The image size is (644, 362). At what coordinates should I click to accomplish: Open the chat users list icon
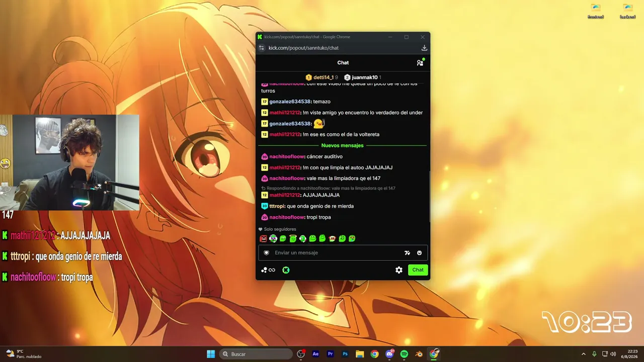tap(420, 63)
